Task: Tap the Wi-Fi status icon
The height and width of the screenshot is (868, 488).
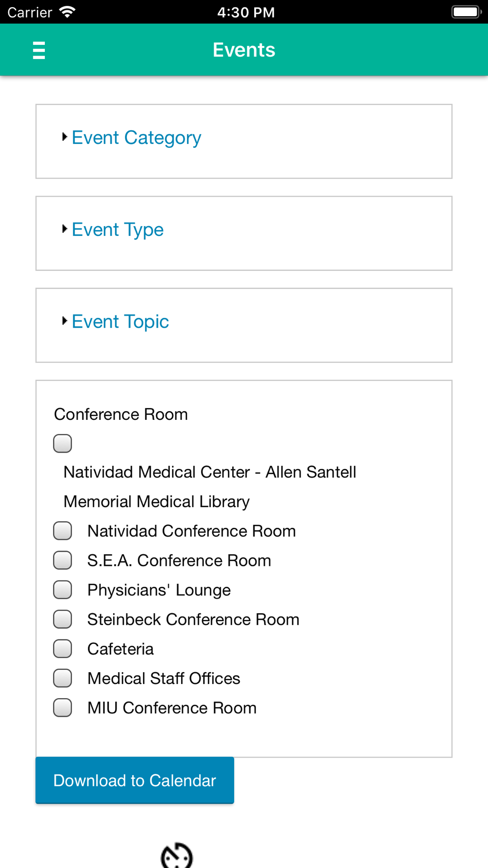Action: click(67, 12)
